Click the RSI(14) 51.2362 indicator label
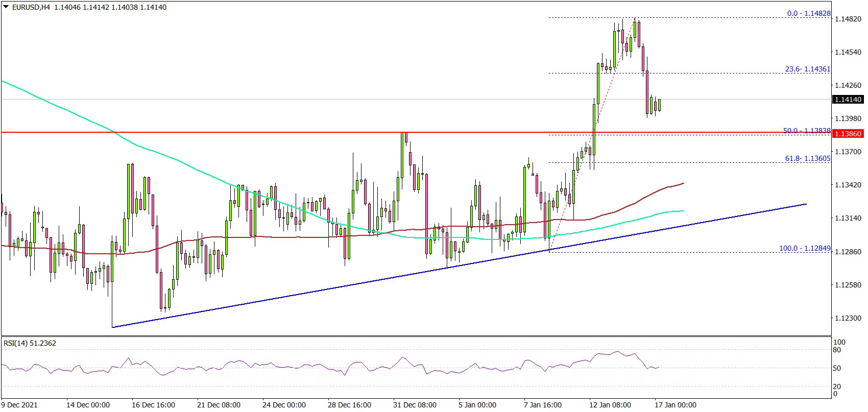This screenshot has width=868, height=412. click(30, 343)
